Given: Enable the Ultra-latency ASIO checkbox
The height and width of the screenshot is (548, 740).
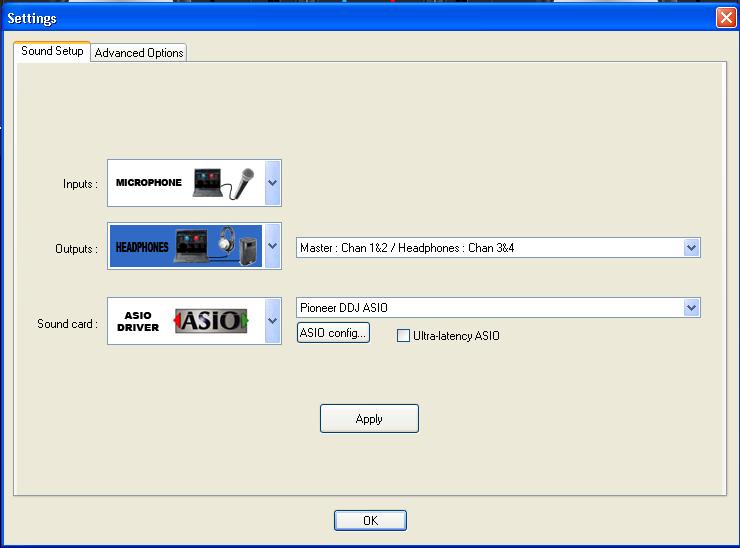Looking at the screenshot, I should point(404,336).
